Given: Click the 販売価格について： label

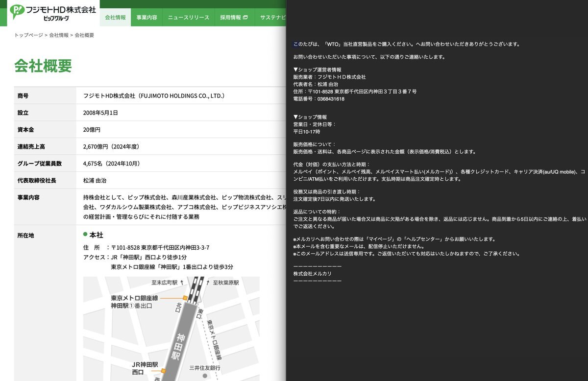Looking at the screenshot, I should [315, 144].
